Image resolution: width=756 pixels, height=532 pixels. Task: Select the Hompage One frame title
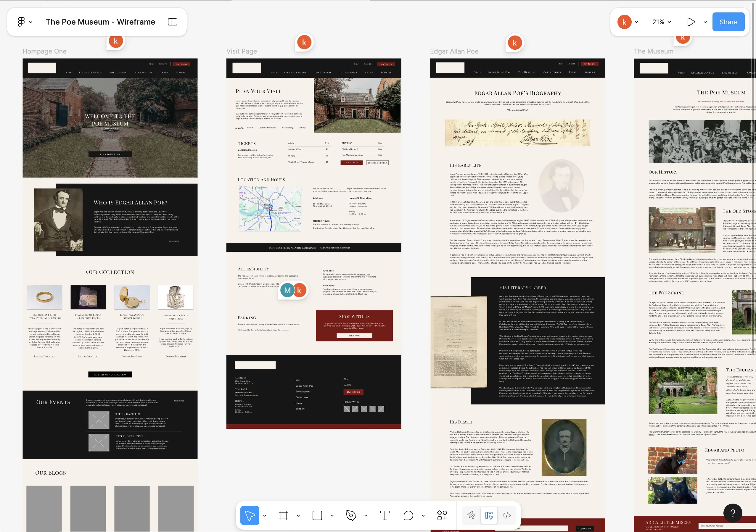(45, 51)
